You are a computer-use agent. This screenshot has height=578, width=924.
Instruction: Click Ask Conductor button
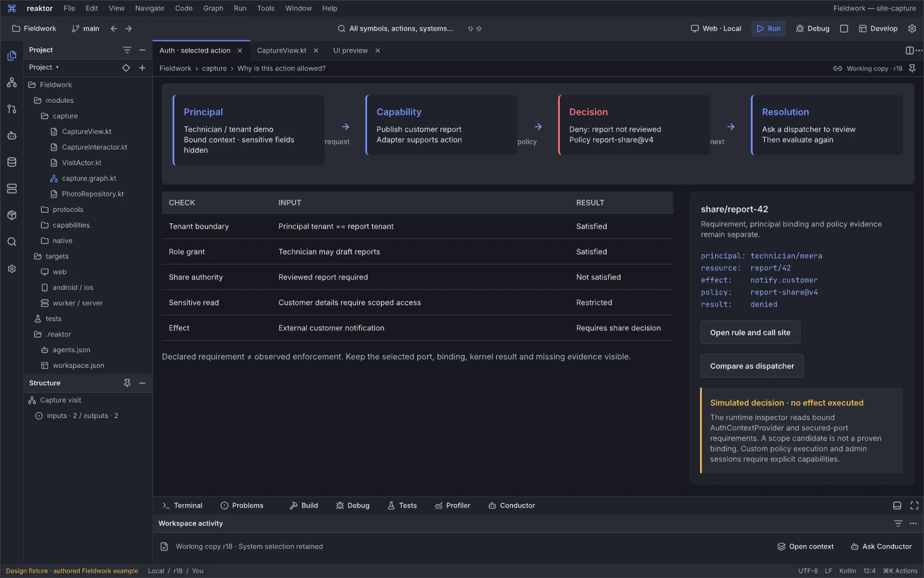coord(881,546)
